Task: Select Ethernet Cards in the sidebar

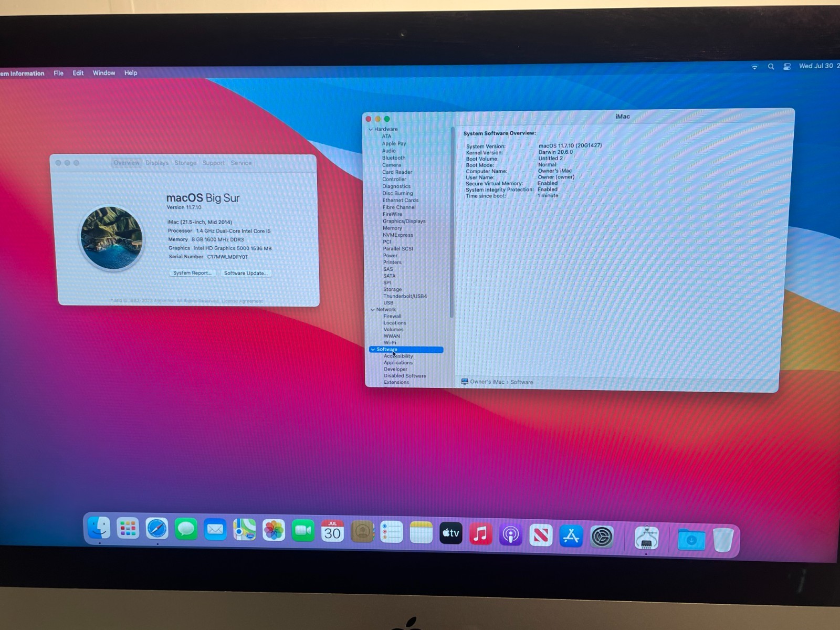Action: [x=401, y=201]
